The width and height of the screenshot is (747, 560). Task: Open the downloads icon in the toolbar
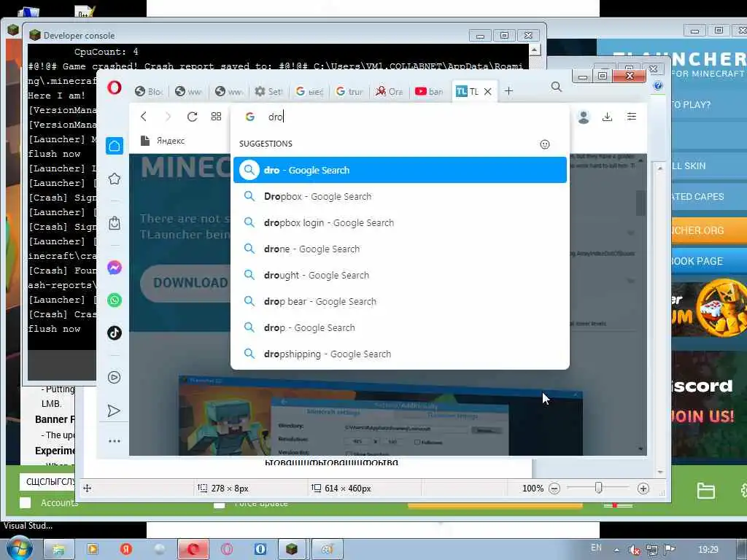click(x=607, y=117)
